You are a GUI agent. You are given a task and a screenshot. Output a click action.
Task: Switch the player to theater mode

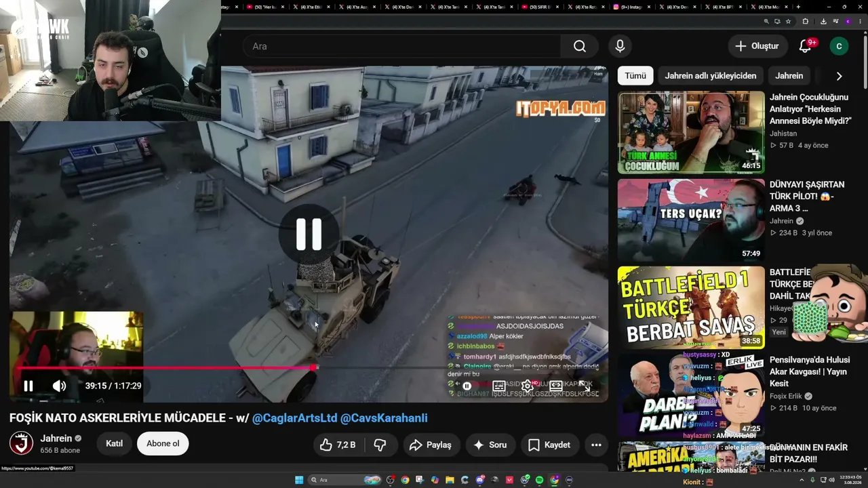[556, 386]
